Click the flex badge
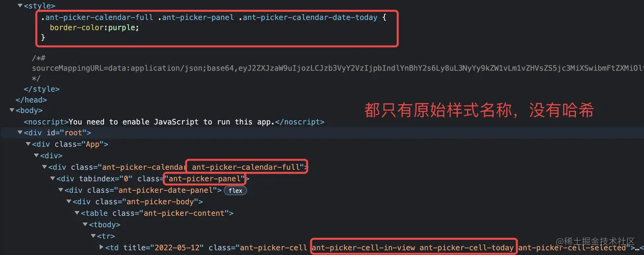 coord(236,190)
